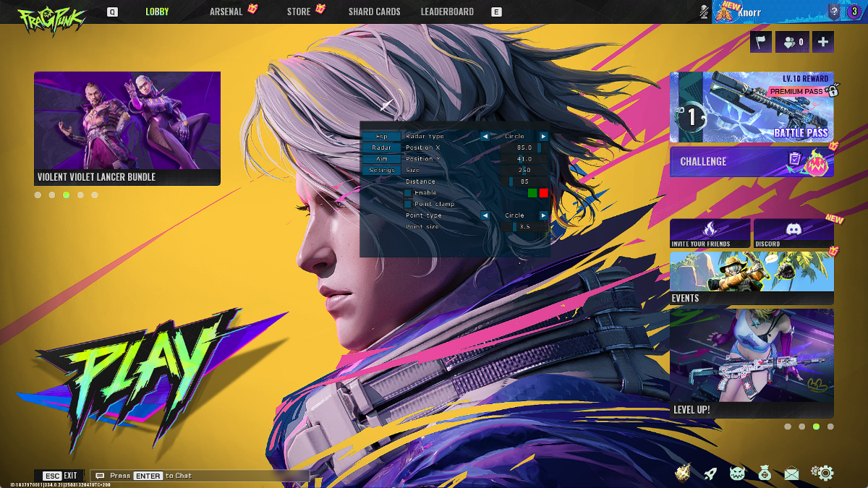Image resolution: width=868 pixels, height=488 pixels.
Task: Click left arrow for Radar type
Action: click(485, 136)
